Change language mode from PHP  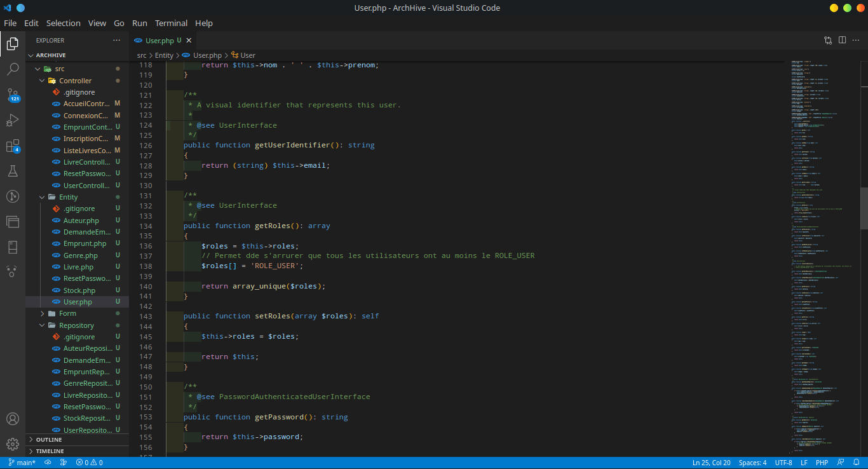point(822,463)
